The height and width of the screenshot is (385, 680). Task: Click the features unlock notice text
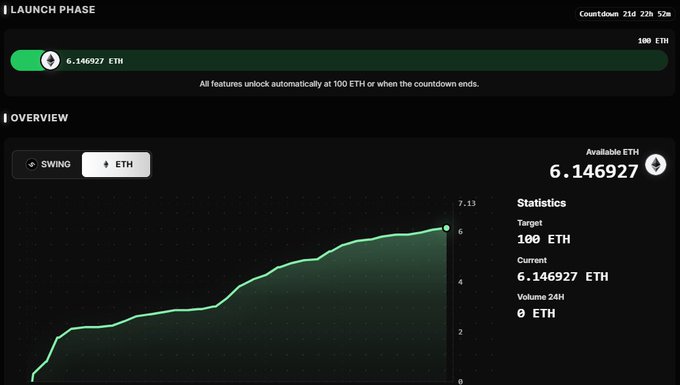pos(339,84)
